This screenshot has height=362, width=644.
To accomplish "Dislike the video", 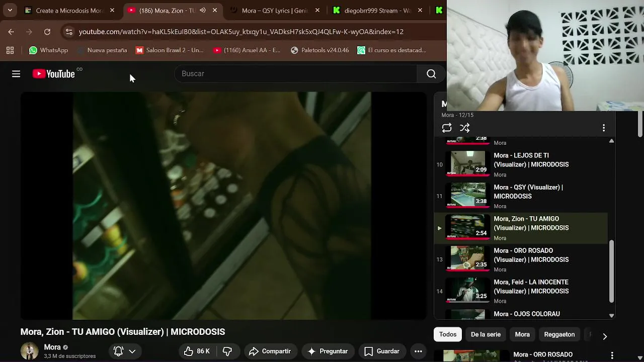I will click(227, 351).
